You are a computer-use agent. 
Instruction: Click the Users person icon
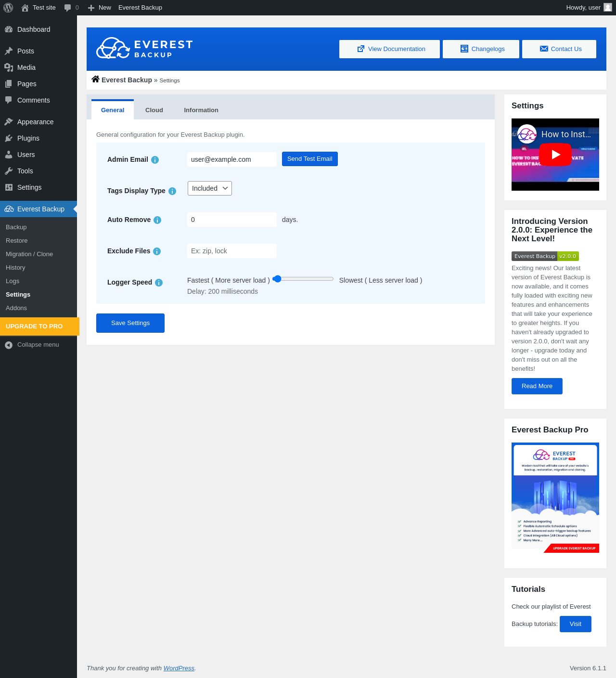(x=9, y=155)
